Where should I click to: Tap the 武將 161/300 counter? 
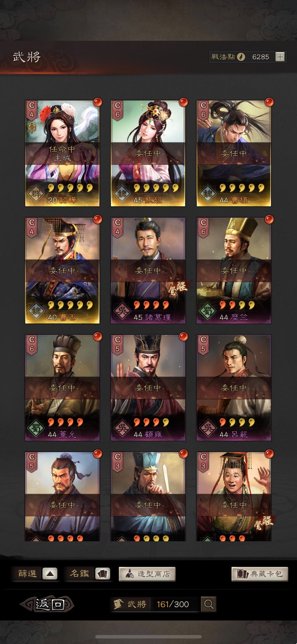pos(154,604)
